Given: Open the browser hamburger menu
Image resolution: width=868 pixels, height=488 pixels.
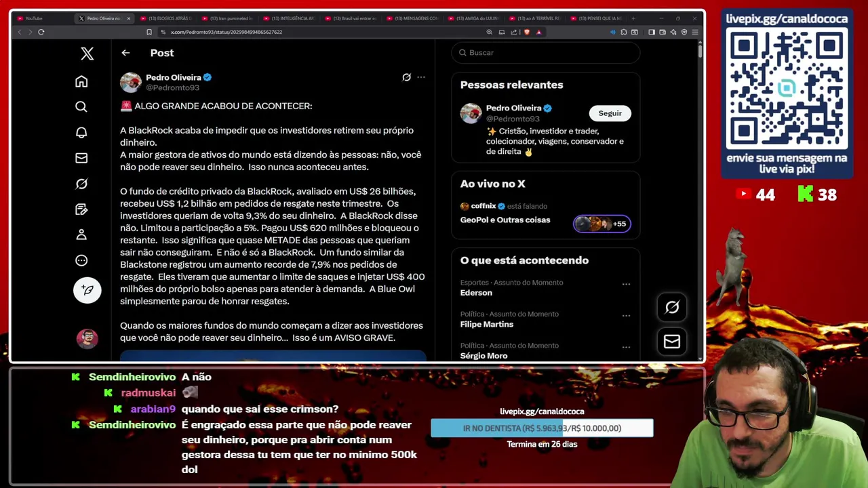Looking at the screenshot, I should (695, 32).
